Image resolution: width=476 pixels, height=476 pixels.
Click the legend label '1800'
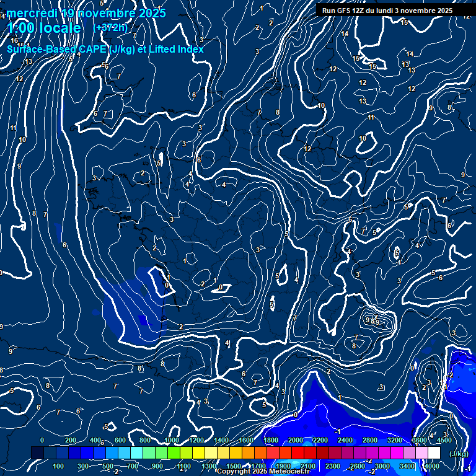tap(271, 440)
